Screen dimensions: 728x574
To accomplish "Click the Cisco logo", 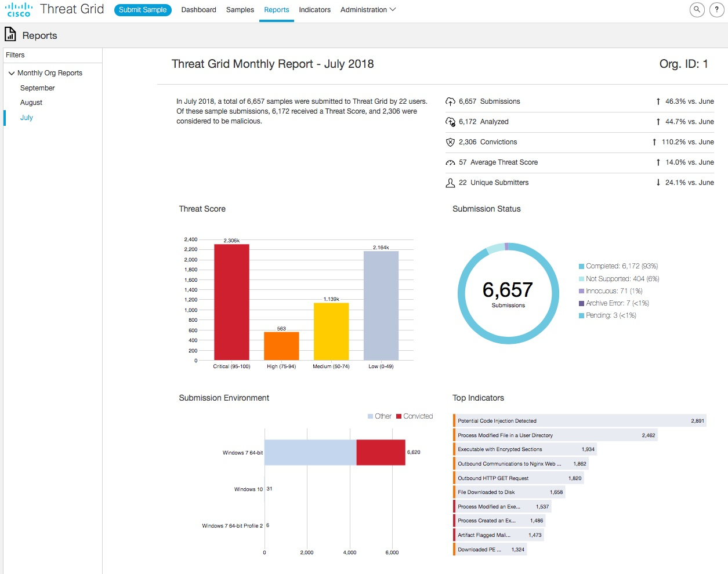I will point(19,10).
